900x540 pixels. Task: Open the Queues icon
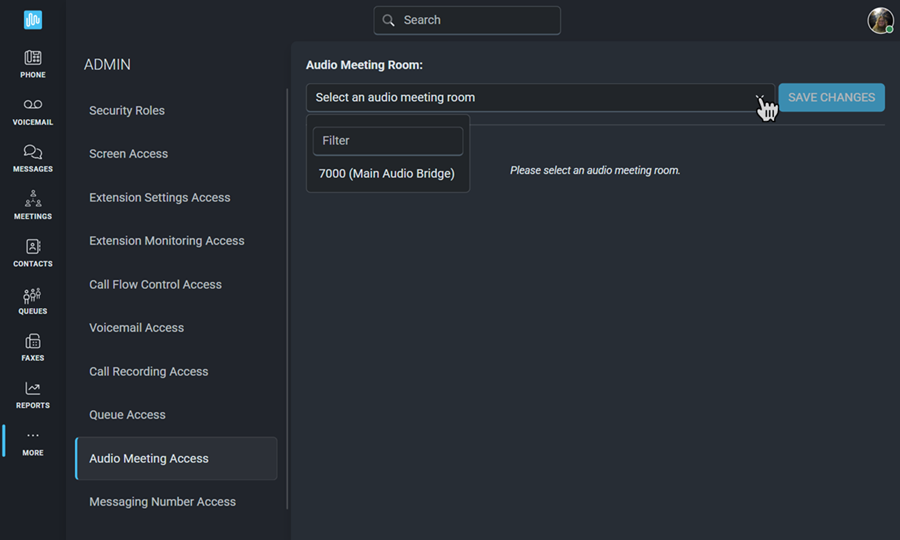point(33,295)
